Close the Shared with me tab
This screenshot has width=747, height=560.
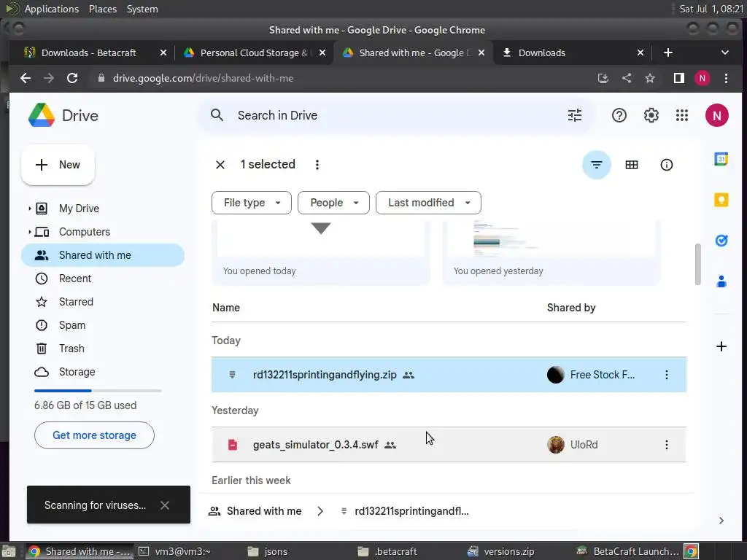coord(481,52)
